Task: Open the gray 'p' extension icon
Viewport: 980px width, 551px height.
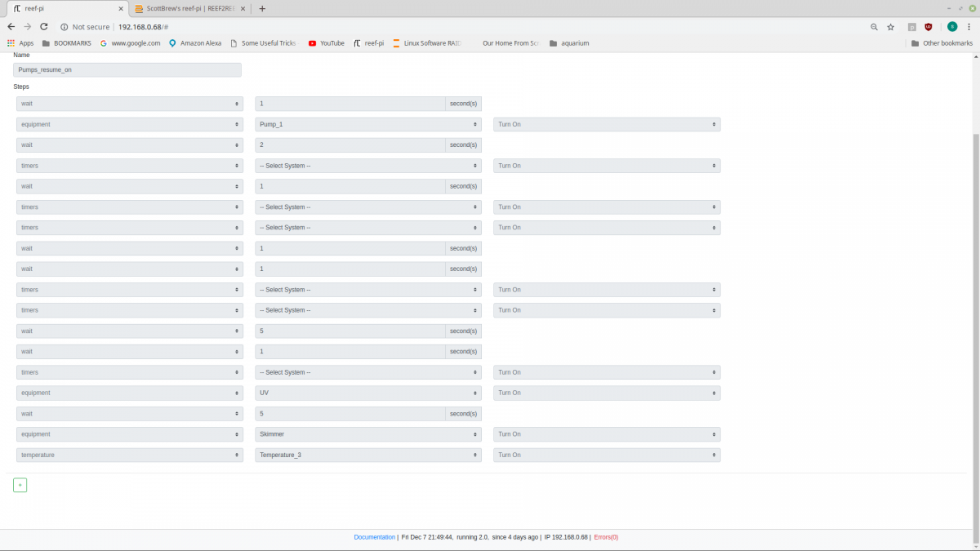Action: click(912, 27)
